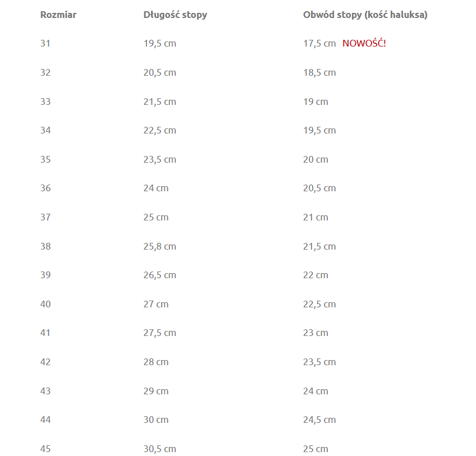Click the 22,5 cm circumference for size 40
This screenshot has height=456, width=476.
tap(319, 305)
